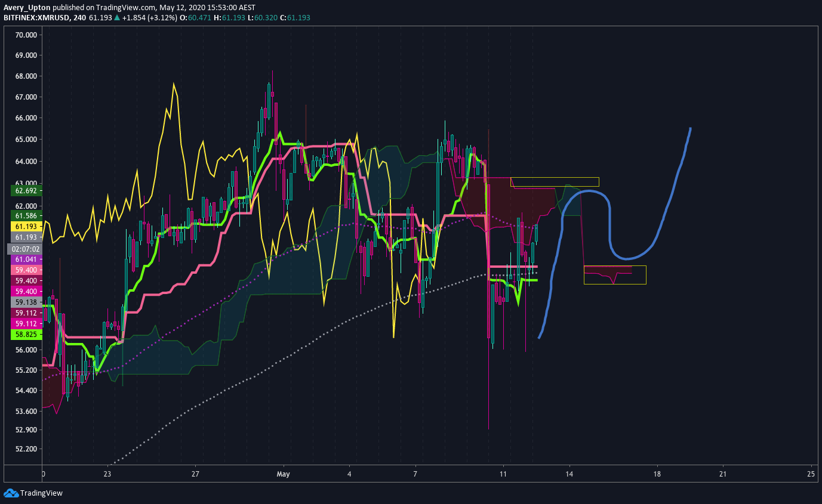Screen dimensions: 822x504
Task: Click the 70.000 price axis label
Action: pos(26,35)
